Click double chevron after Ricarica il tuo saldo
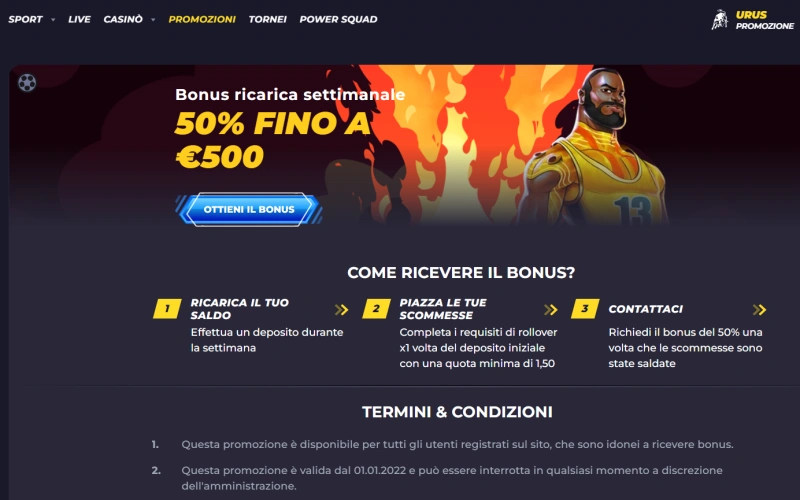The width and height of the screenshot is (800, 500). pyautogui.click(x=341, y=310)
